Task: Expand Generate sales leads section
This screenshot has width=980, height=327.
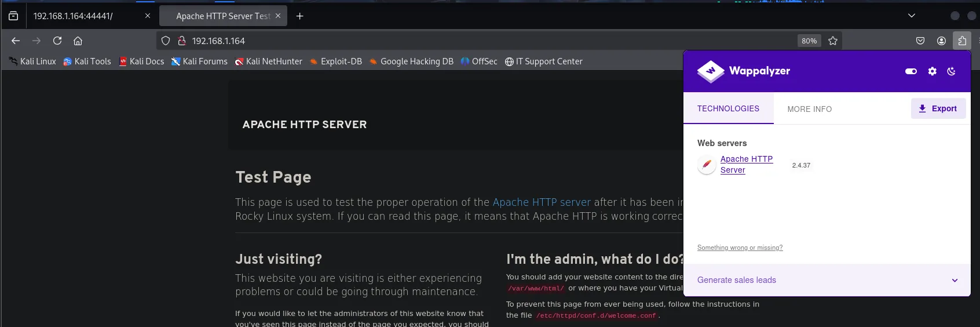Action: pyautogui.click(x=827, y=280)
